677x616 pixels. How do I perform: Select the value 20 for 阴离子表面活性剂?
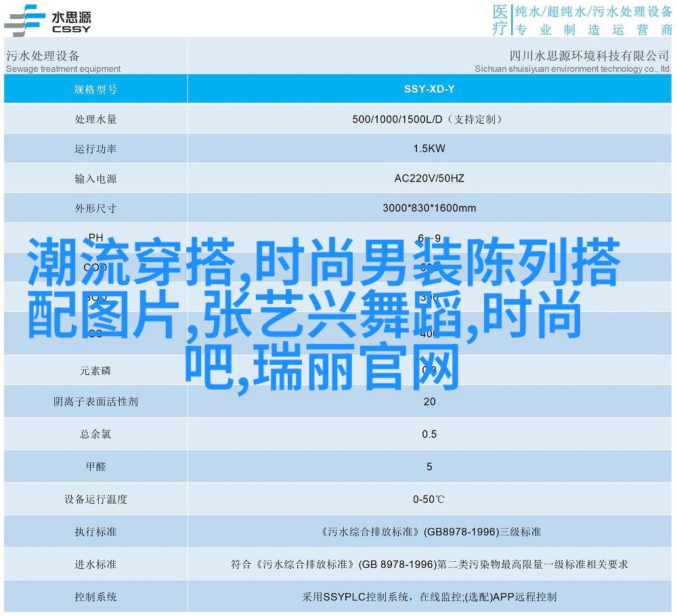[429, 401]
